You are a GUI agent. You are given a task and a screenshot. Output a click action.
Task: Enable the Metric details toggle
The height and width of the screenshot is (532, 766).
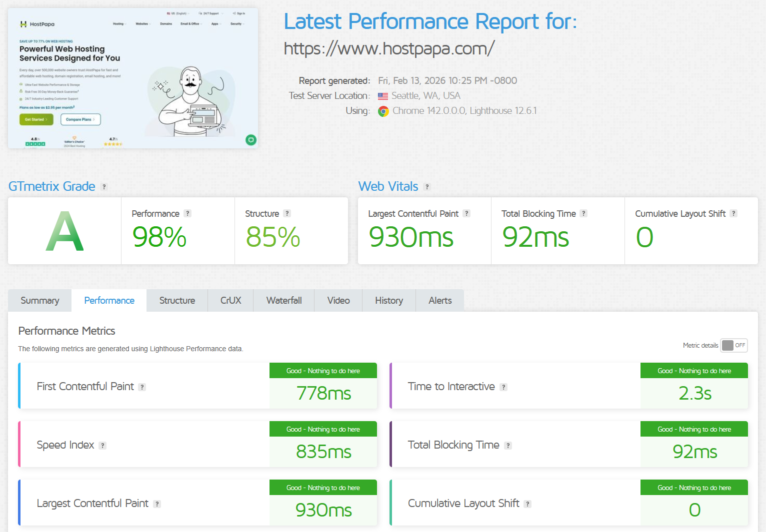pos(733,345)
